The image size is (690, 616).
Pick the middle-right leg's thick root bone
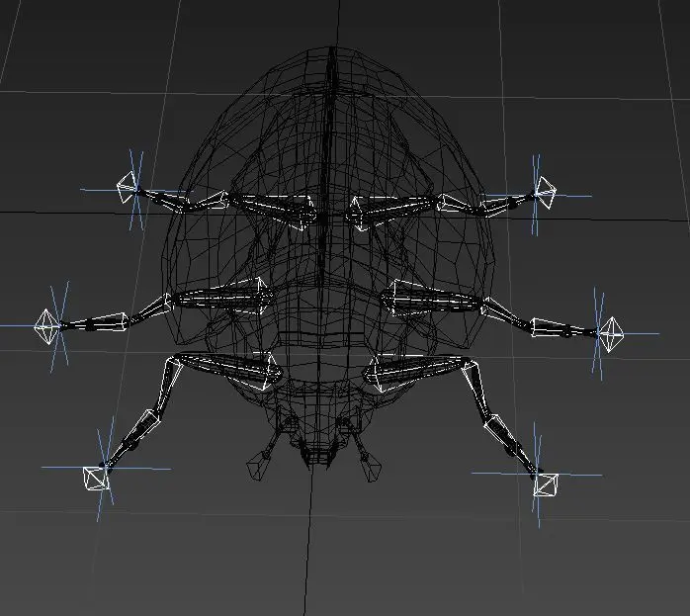pos(432,301)
